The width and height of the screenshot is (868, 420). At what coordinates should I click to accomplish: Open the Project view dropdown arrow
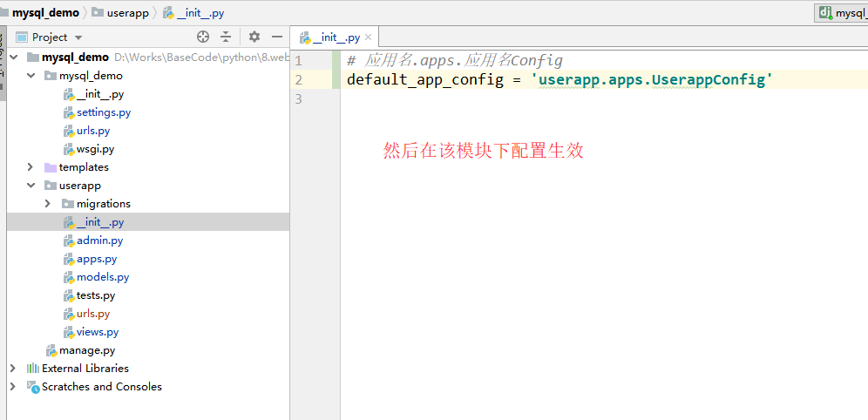(78, 37)
